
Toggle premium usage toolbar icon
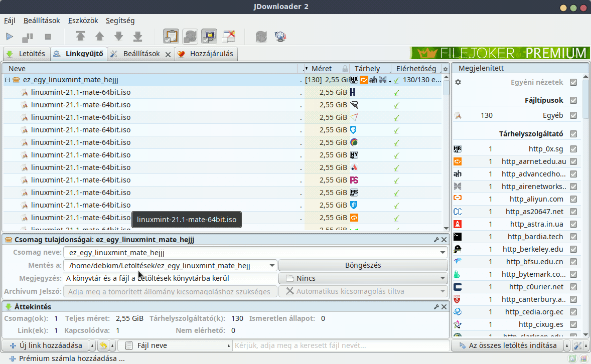click(209, 36)
